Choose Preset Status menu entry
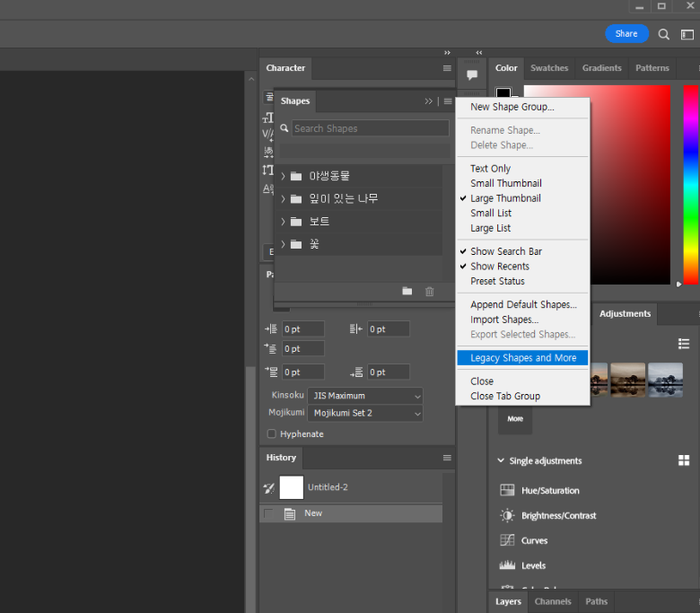Viewport: 700px width, 613px height. click(522, 281)
